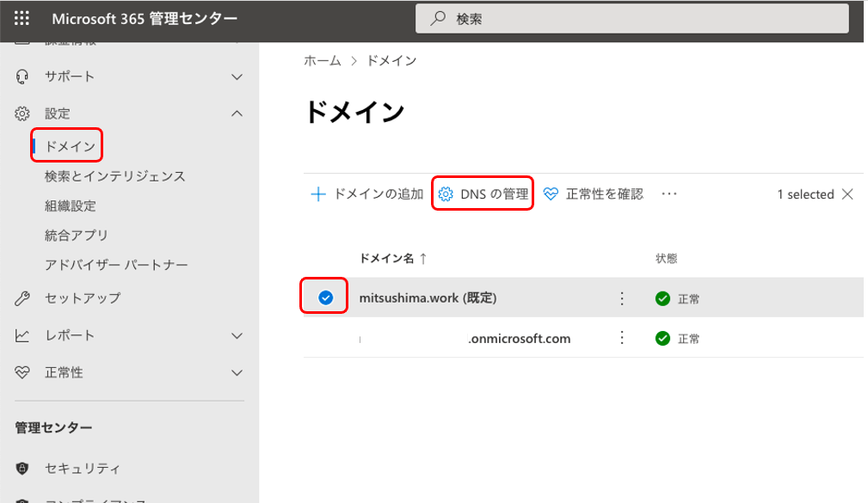The height and width of the screenshot is (503, 868).
Task: Sort by ドメイン名 column header
Action: click(x=387, y=259)
